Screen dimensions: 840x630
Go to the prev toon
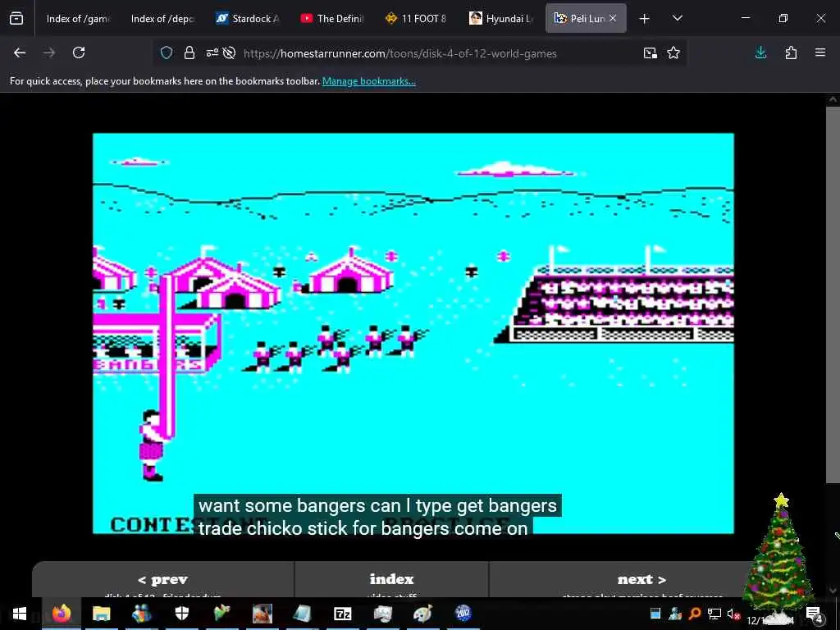[x=163, y=580]
